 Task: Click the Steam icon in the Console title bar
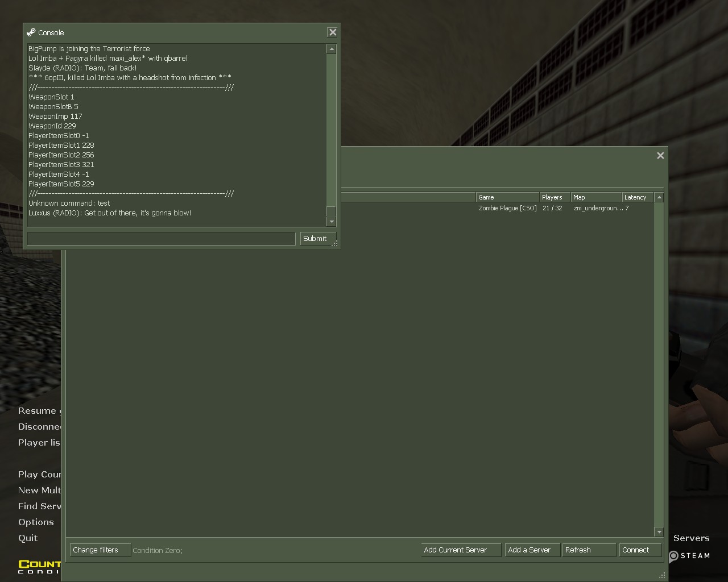pos(31,32)
